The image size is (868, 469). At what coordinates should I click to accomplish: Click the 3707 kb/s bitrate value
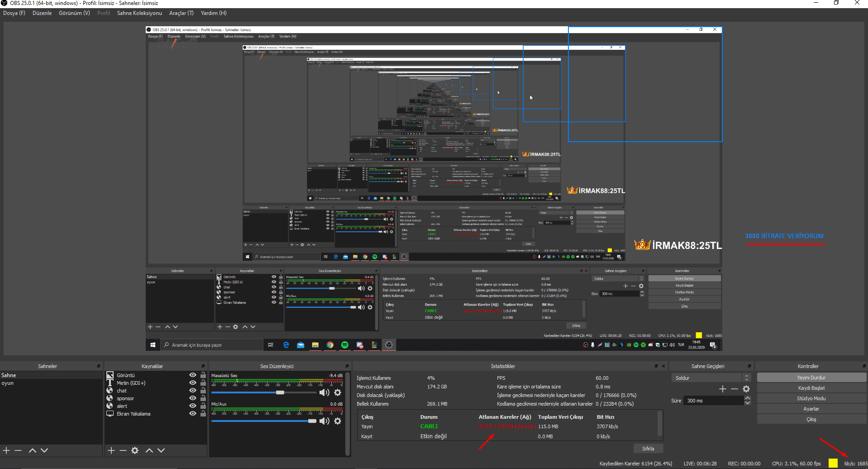607,426
